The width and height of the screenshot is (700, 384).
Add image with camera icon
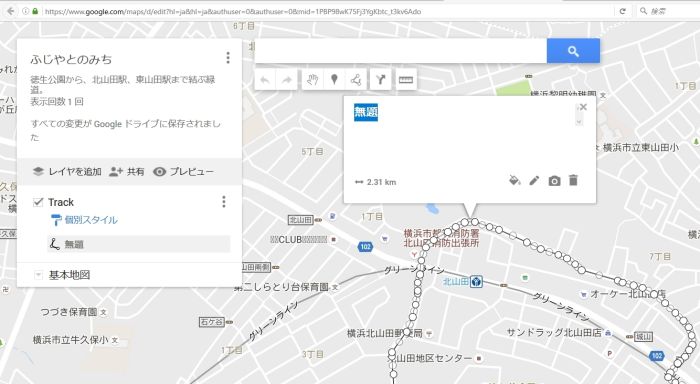pyautogui.click(x=554, y=181)
